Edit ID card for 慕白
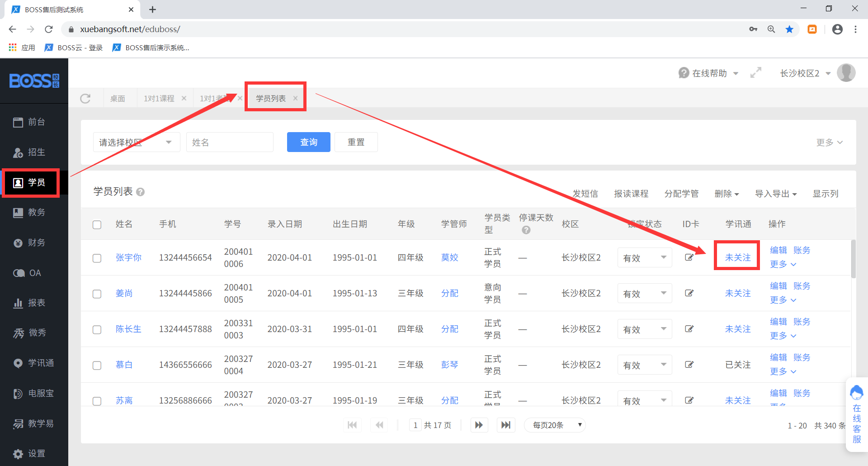This screenshot has height=466, width=868. pos(689,365)
